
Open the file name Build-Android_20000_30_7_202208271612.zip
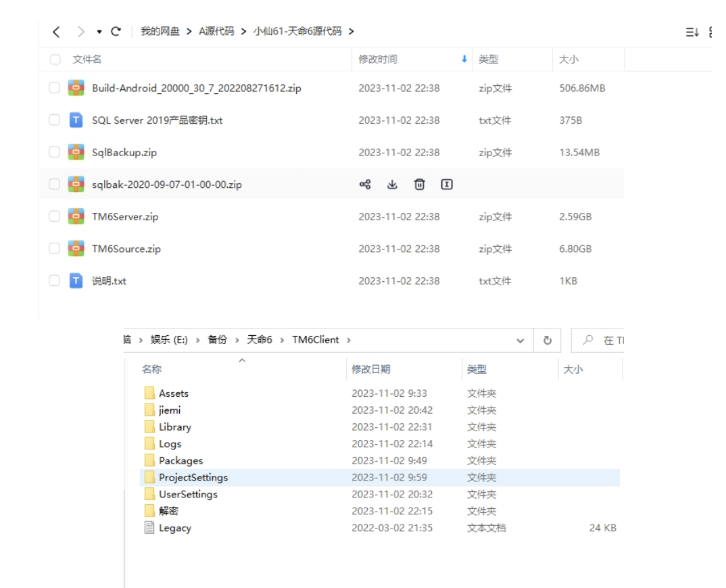tap(196, 88)
